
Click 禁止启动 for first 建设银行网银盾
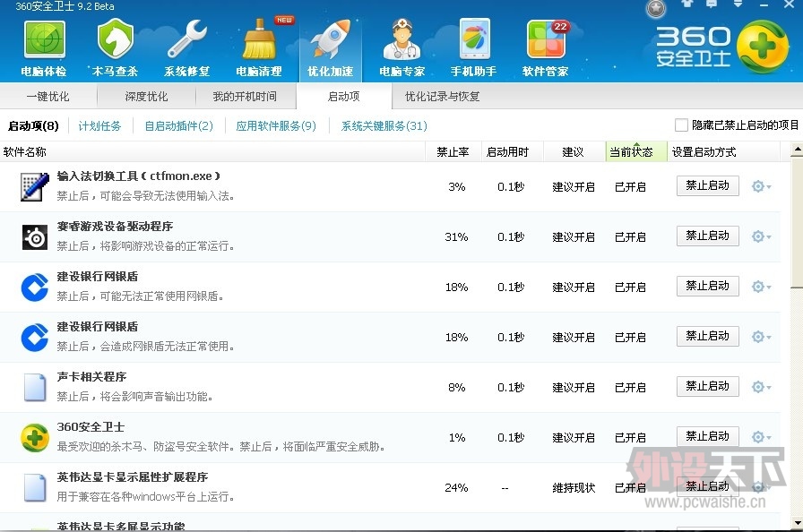point(708,286)
